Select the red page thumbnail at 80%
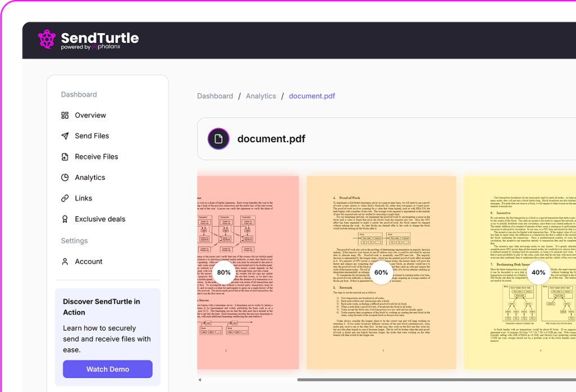576x392 pixels. click(x=248, y=273)
